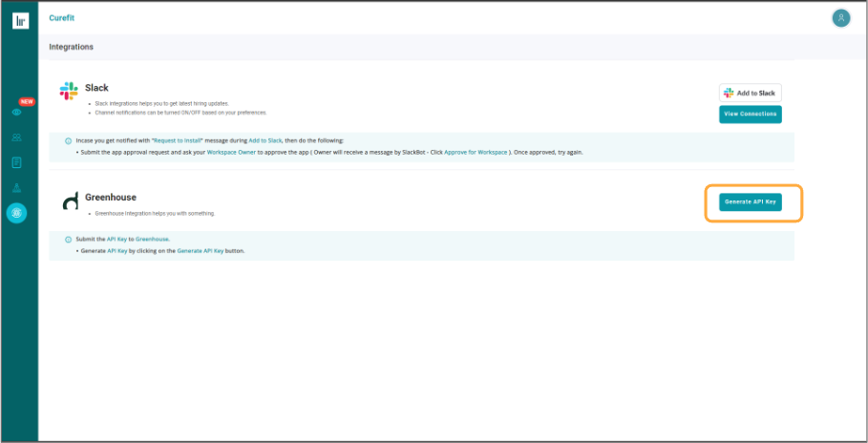Click the Greenhouse section heading
This screenshot has height=443, width=868.
click(x=111, y=197)
